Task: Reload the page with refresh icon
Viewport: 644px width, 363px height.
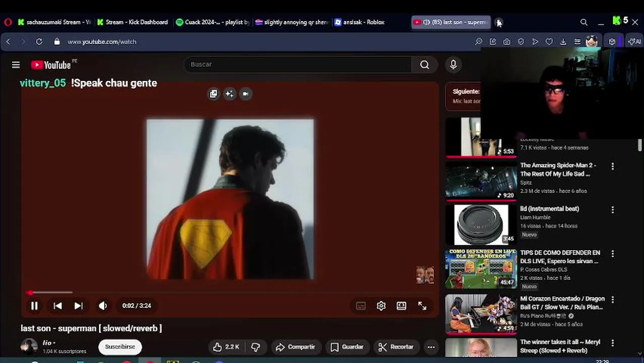Action: [39, 42]
